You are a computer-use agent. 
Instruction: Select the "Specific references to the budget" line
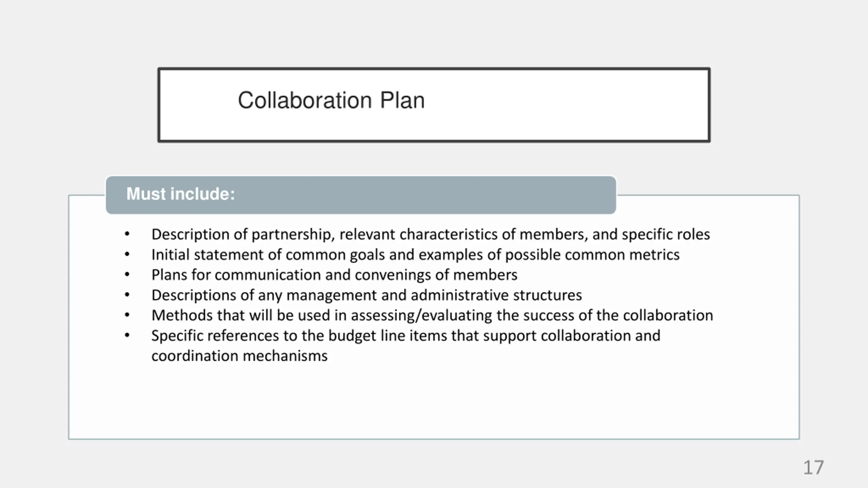(406, 336)
